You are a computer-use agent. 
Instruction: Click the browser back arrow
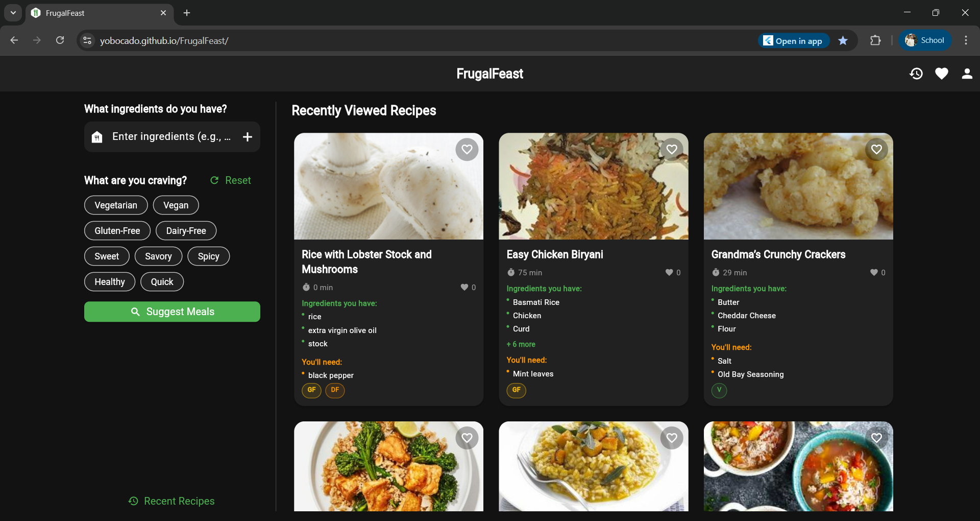[14, 40]
